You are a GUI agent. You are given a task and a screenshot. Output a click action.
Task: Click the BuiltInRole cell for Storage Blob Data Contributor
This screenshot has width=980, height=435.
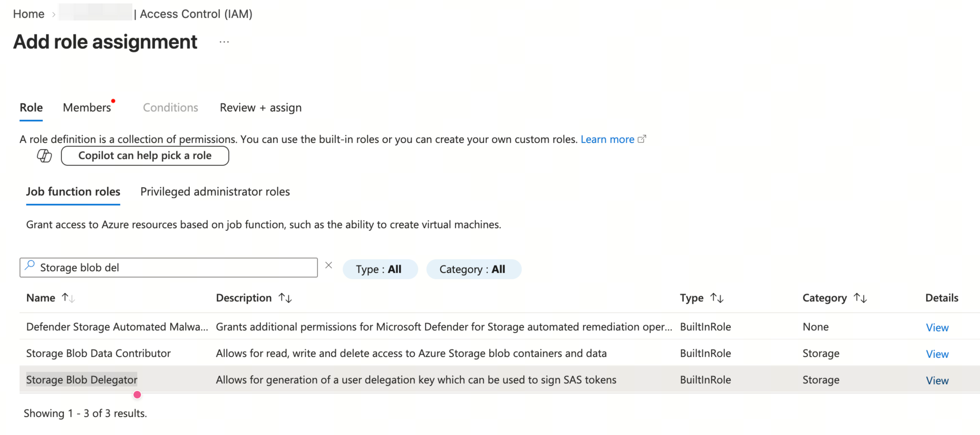(x=705, y=353)
